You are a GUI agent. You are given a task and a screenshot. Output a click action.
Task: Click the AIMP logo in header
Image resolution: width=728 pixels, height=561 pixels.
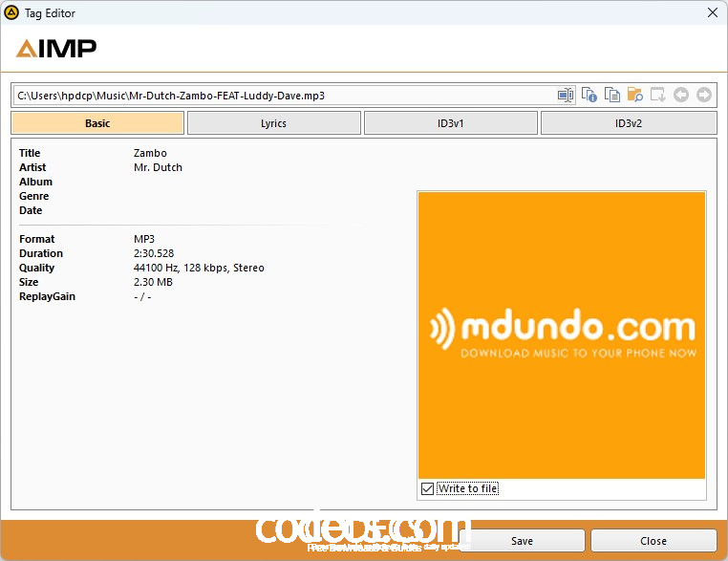point(56,49)
